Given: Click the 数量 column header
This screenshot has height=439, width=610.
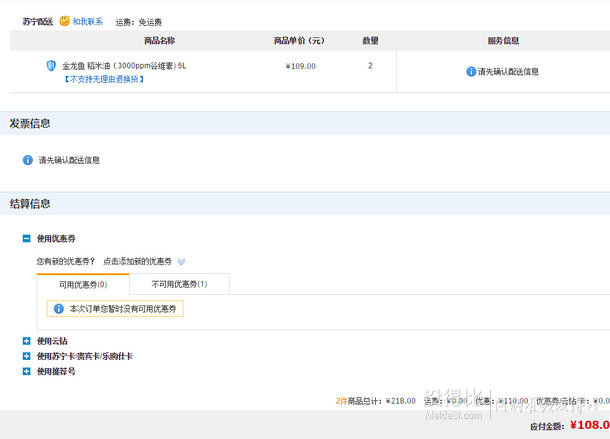Looking at the screenshot, I should (x=370, y=40).
